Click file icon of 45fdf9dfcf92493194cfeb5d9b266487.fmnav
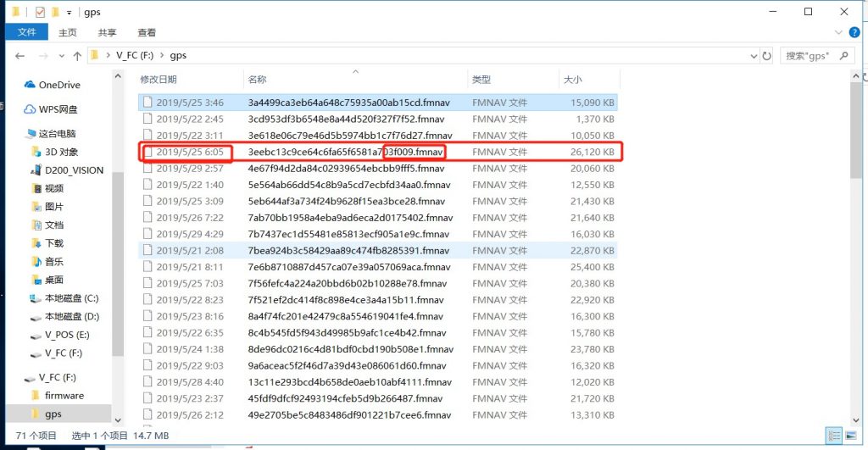 coord(147,398)
